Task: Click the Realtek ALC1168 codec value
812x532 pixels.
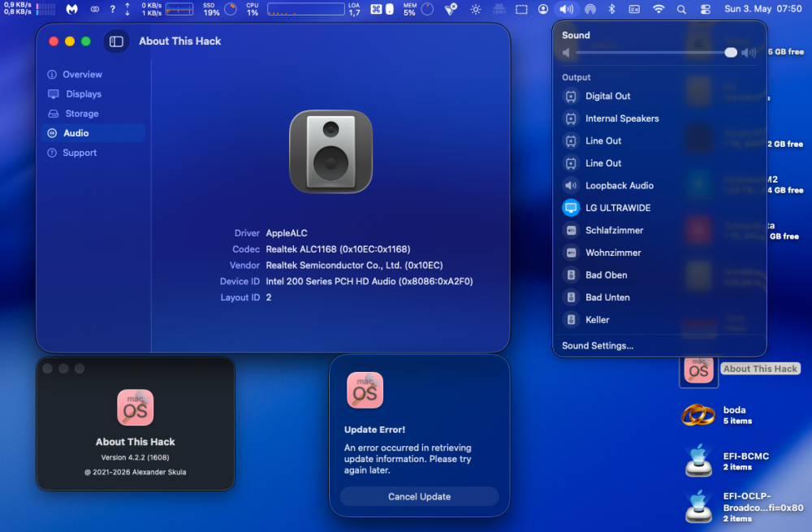Action: click(338, 249)
